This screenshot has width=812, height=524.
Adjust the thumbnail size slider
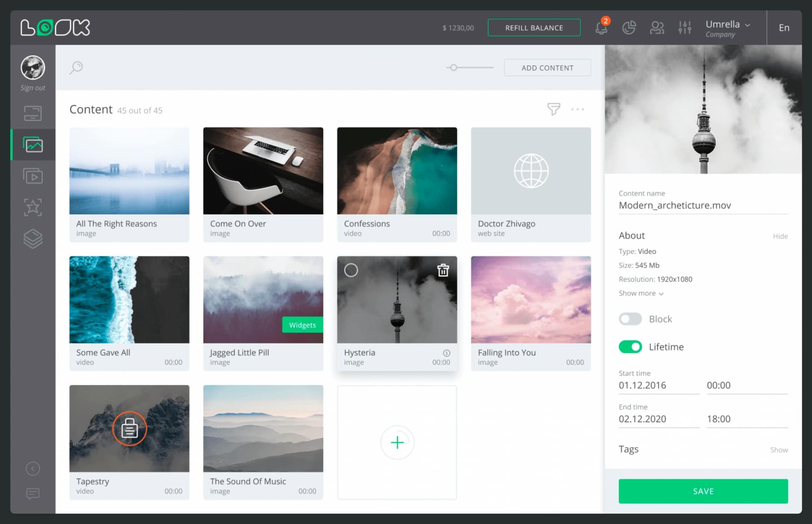point(454,68)
